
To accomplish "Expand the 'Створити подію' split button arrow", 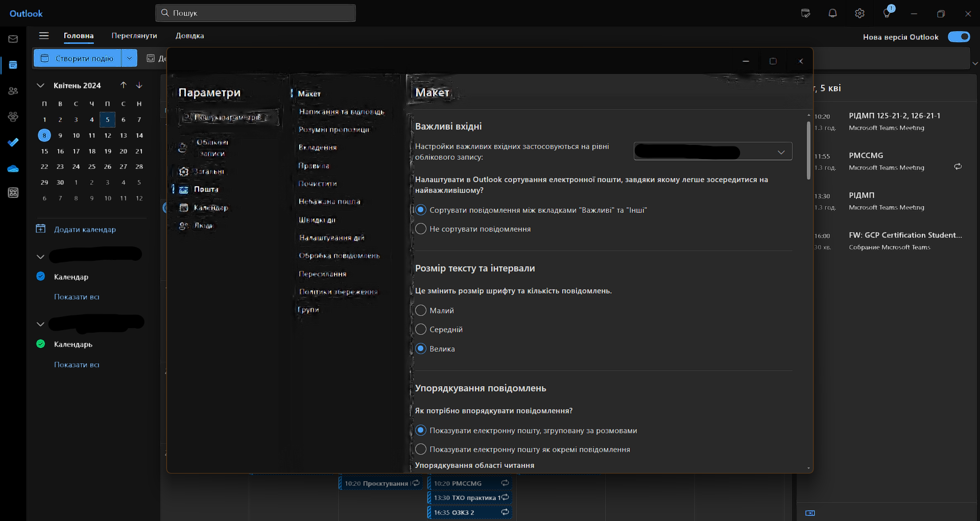I will pos(130,58).
